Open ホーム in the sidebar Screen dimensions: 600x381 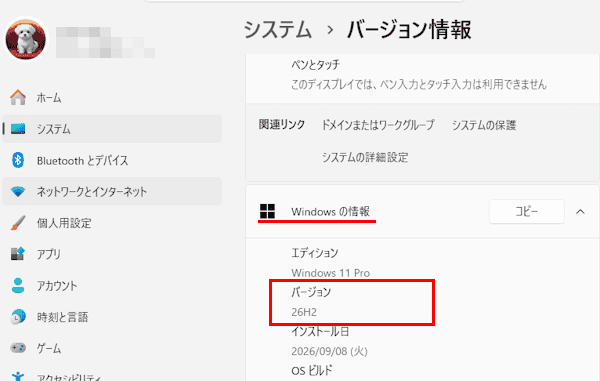[112, 98]
